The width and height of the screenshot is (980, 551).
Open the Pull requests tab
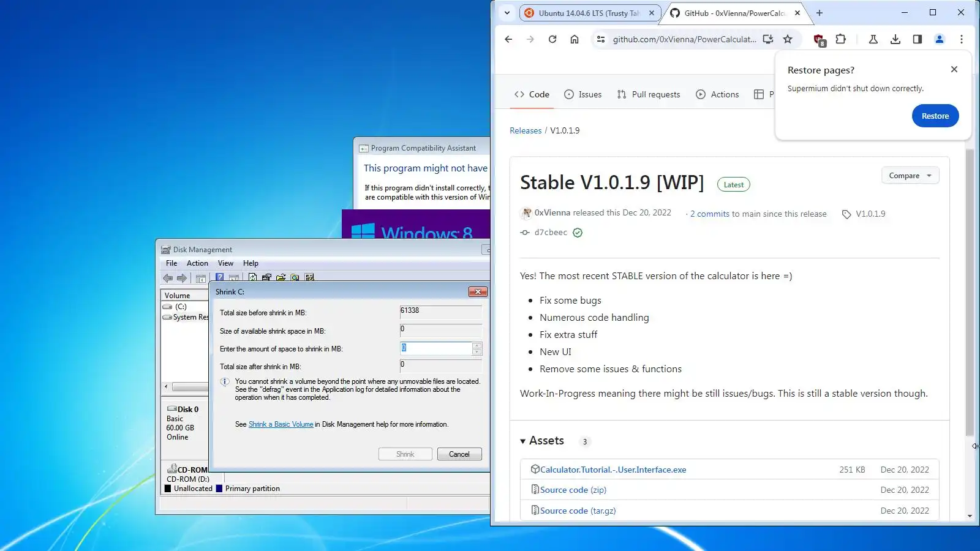pos(649,94)
